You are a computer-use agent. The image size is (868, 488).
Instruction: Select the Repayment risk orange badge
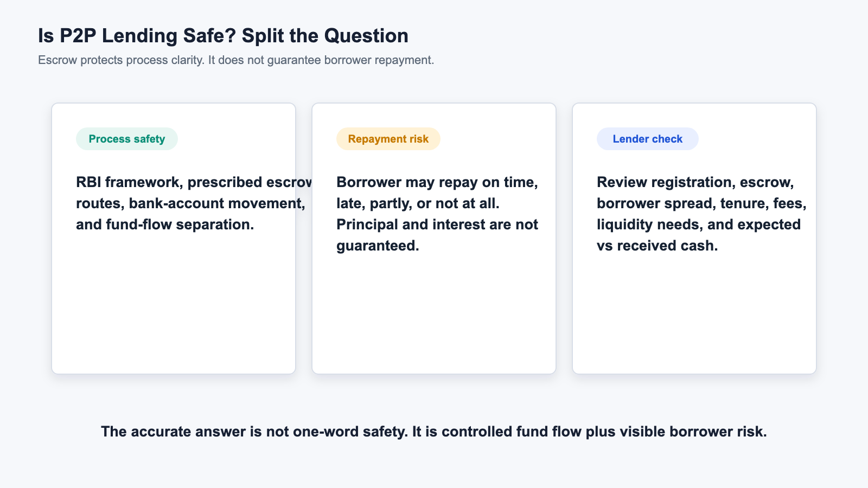(388, 139)
